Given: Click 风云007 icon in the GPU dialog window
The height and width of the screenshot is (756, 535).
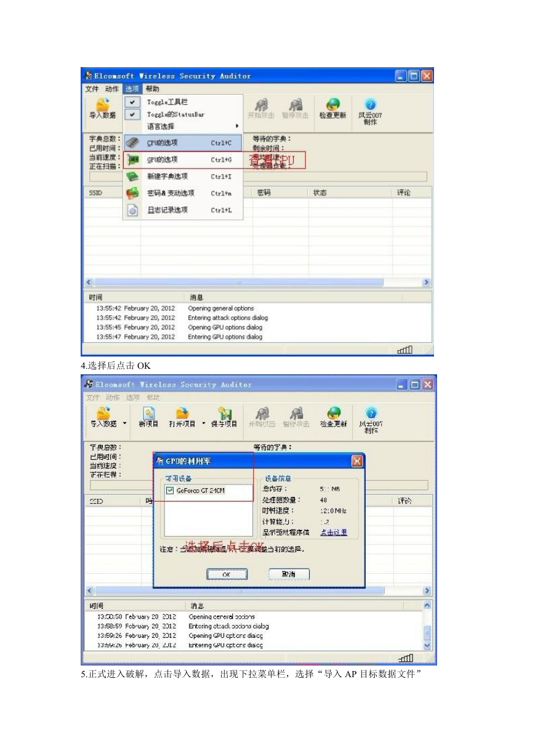Looking at the screenshot, I should tap(370, 412).
